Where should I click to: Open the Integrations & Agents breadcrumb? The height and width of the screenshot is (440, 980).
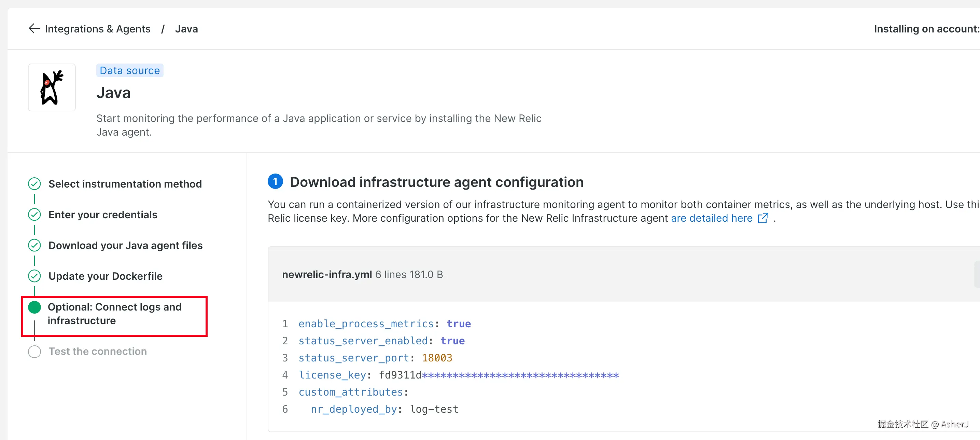coord(98,29)
